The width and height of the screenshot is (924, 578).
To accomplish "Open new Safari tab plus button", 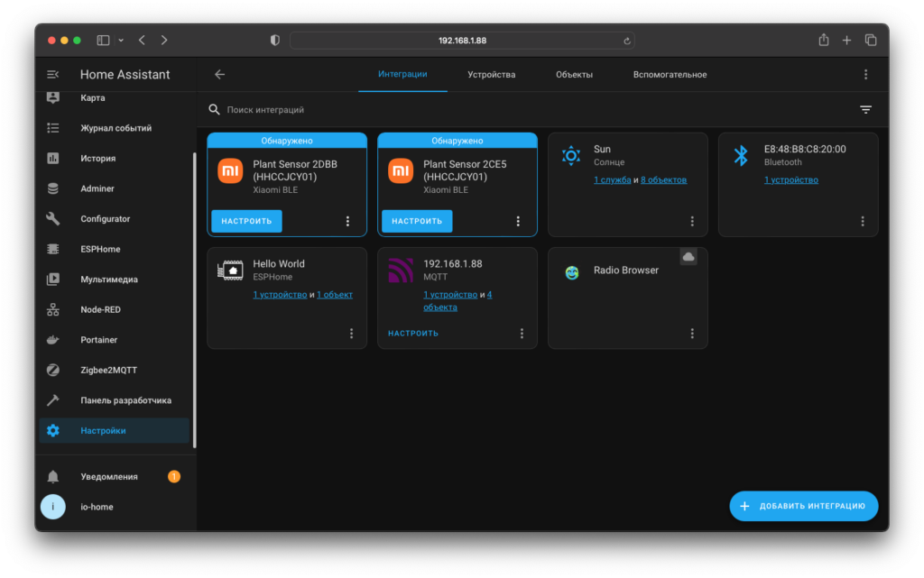I will (x=846, y=41).
